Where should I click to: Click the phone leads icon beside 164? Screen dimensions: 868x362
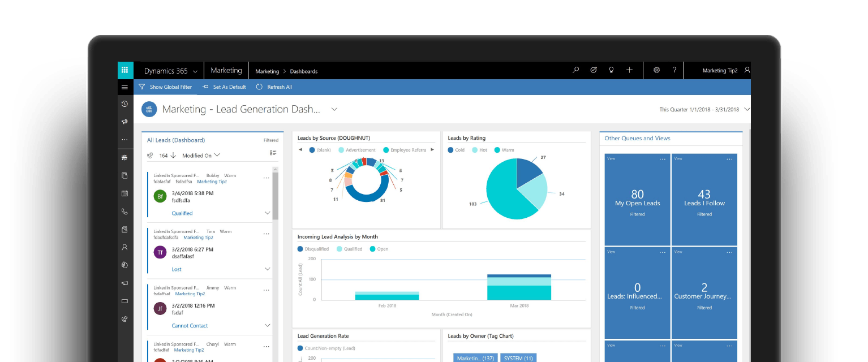pos(150,156)
